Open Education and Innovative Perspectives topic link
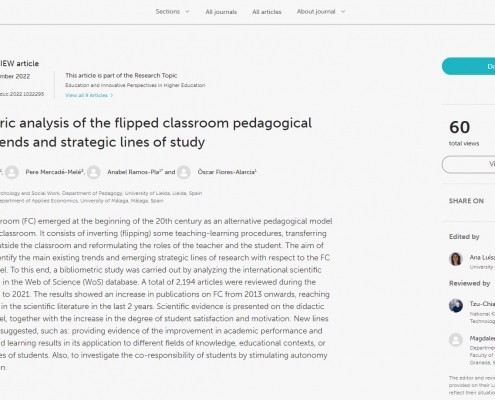Viewport: 495px width, 400px height. click(x=135, y=85)
